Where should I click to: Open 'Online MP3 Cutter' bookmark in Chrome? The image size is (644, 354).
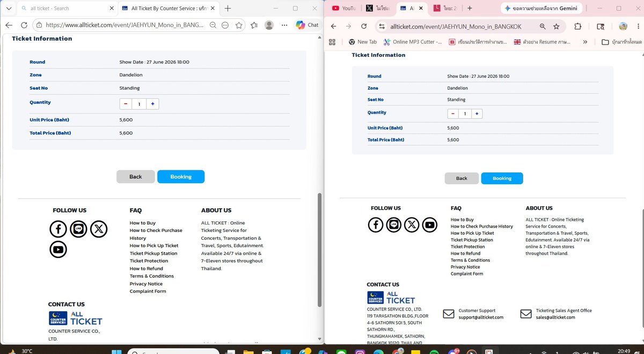[412, 41]
